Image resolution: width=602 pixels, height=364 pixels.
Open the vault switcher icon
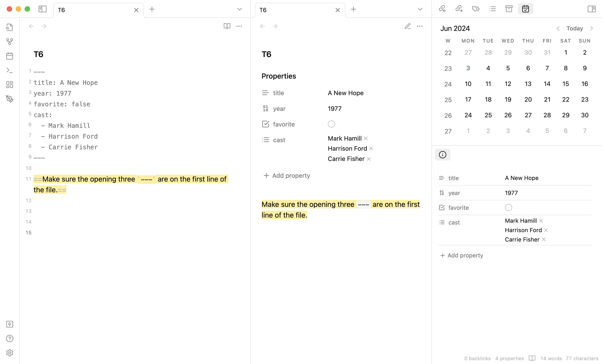pos(10,324)
